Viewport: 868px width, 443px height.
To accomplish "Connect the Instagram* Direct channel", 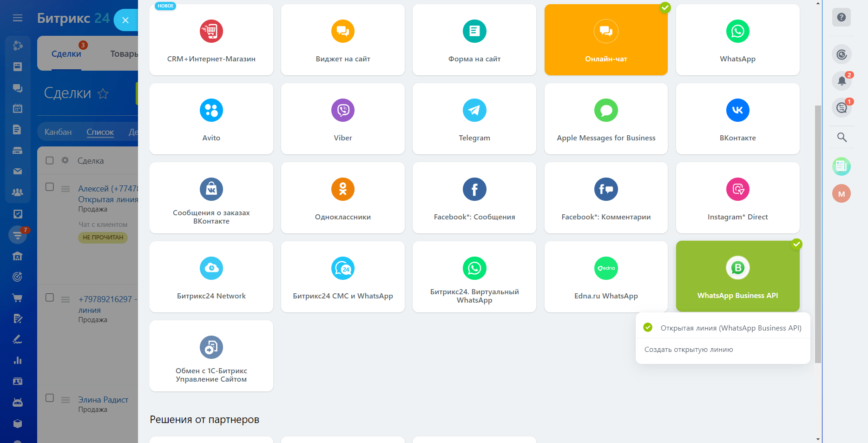I will pyautogui.click(x=738, y=198).
